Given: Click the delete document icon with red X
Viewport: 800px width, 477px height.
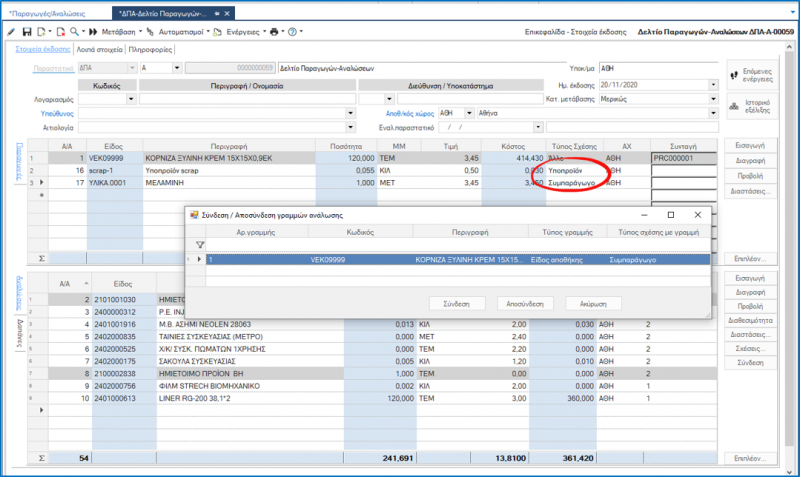Looking at the screenshot, I should coord(60,32).
